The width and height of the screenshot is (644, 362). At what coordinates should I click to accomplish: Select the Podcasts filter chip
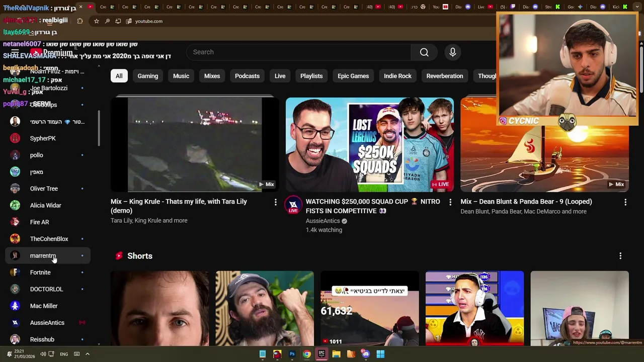pos(247,76)
